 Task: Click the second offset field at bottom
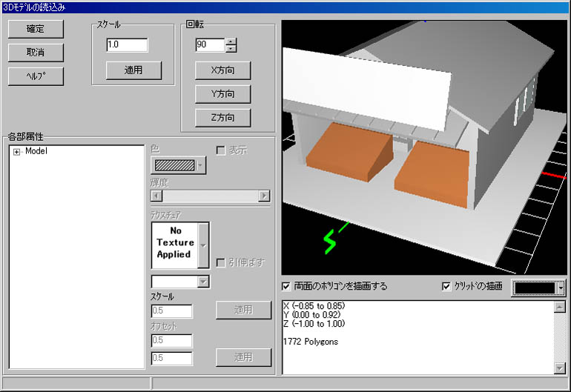pyautogui.click(x=171, y=358)
